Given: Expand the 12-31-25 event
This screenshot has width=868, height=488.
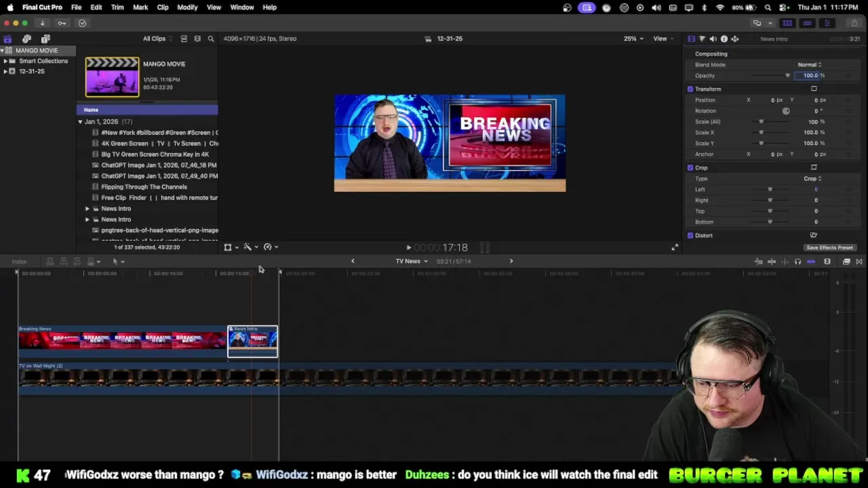Looking at the screenshot, I should (x=5, y=71).
